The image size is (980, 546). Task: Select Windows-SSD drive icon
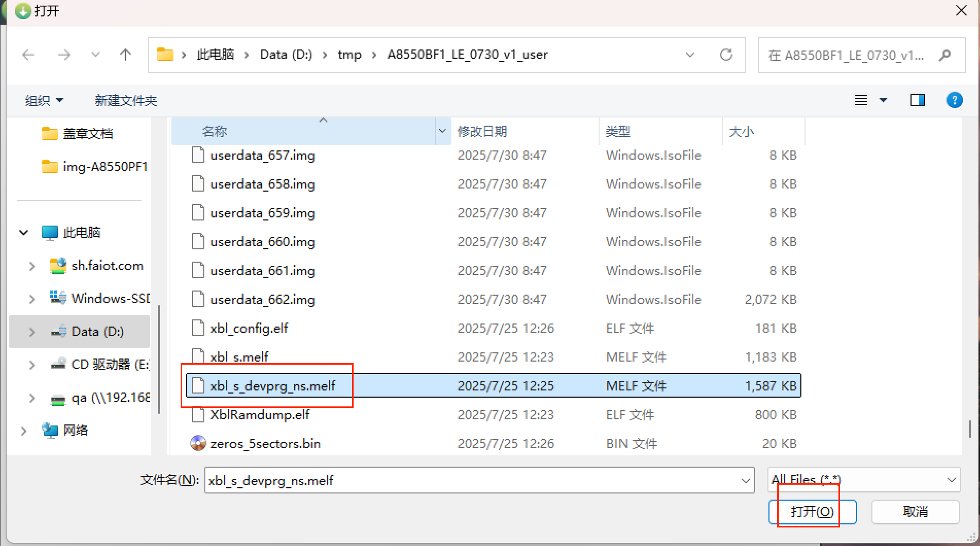(58, 298)
